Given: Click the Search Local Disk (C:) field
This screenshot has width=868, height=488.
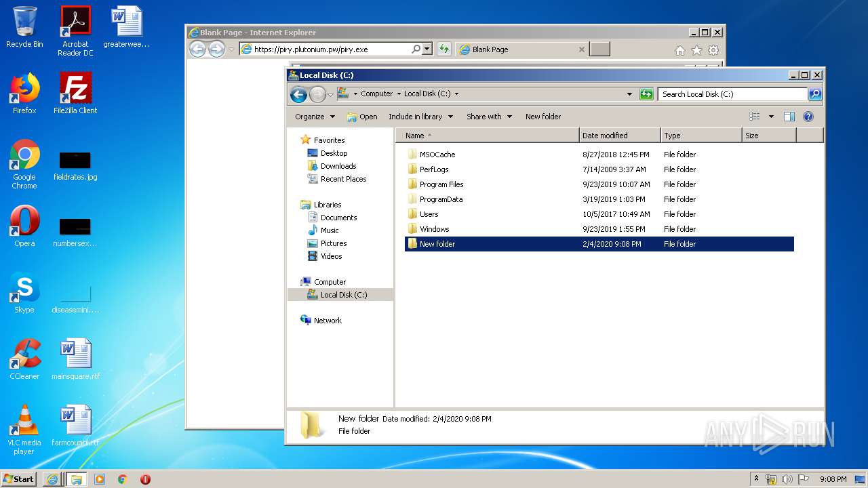Looking at the screenshot, I should click(732, 94).
